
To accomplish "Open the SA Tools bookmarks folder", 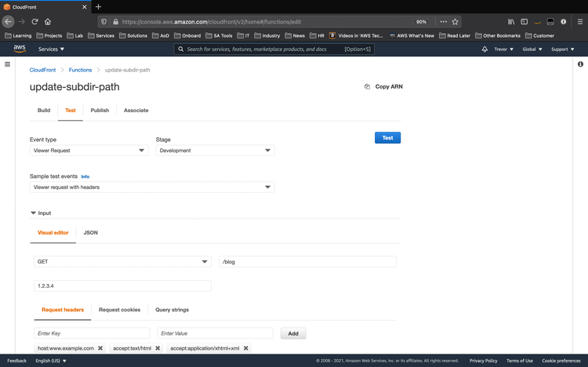I will (x=219, y=35).
